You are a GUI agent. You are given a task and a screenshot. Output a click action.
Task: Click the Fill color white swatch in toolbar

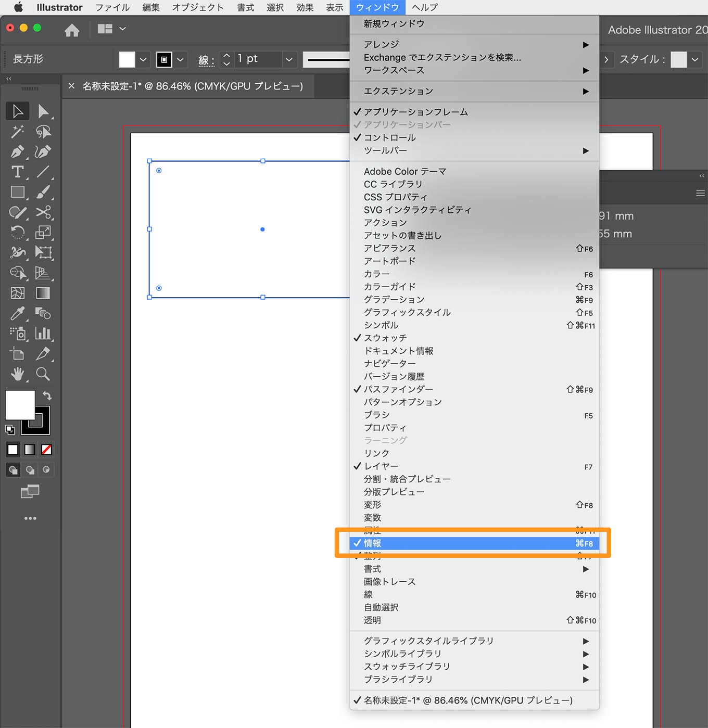pos(20,404)
